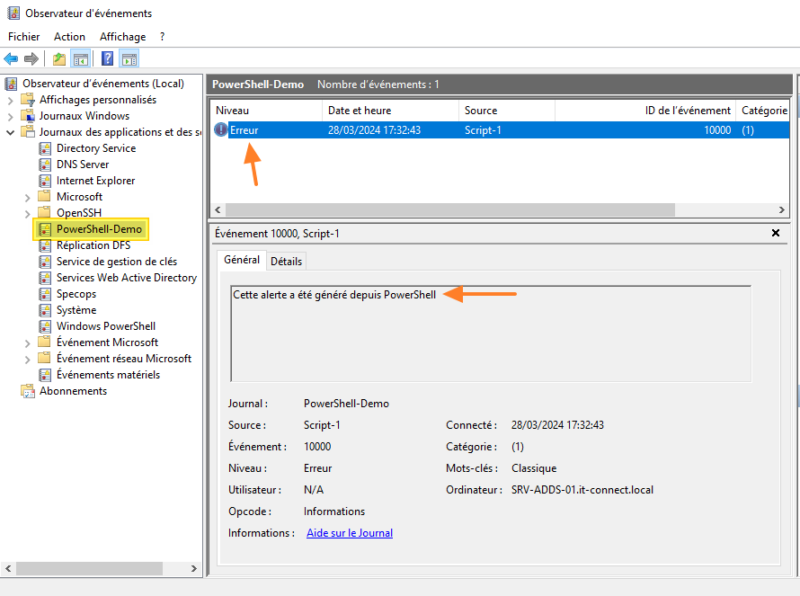The height and width of the screenshot is (596, 800).
Task: Click the DNS Server log icon
Action: click(45, 164)
